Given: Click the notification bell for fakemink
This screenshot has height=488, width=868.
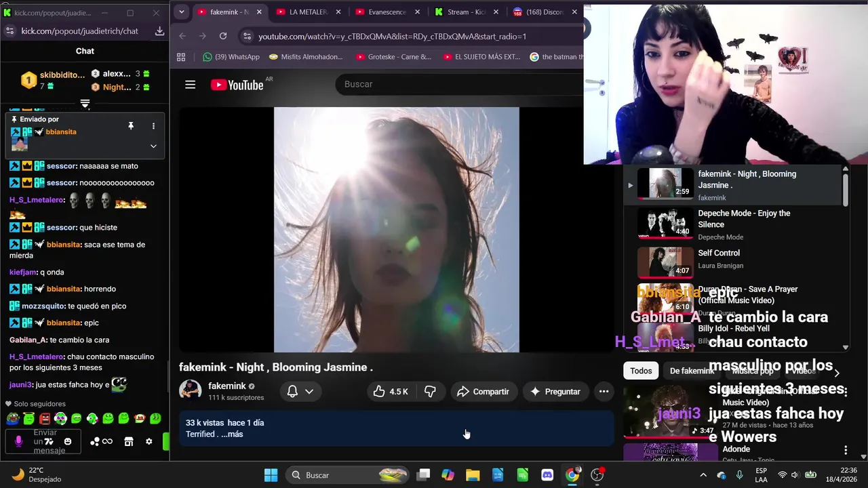Looking at the screenshot, I should (292, 392).
